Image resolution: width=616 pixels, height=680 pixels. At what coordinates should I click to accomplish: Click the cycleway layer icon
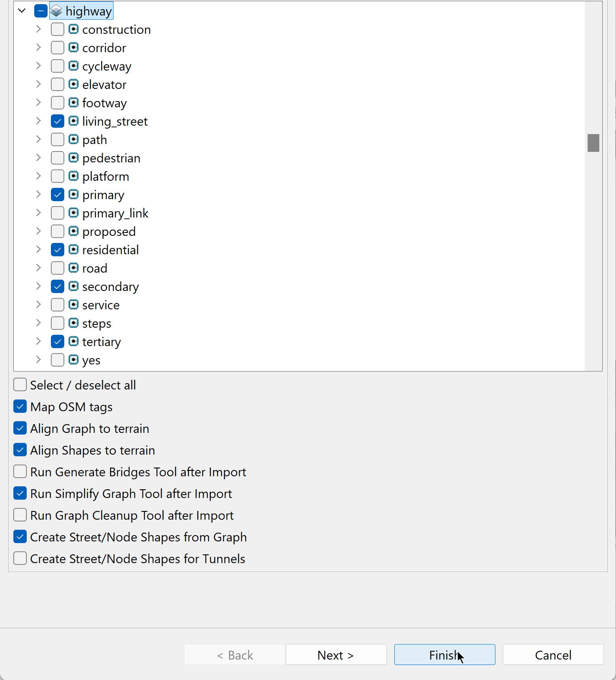click(73, 66)
